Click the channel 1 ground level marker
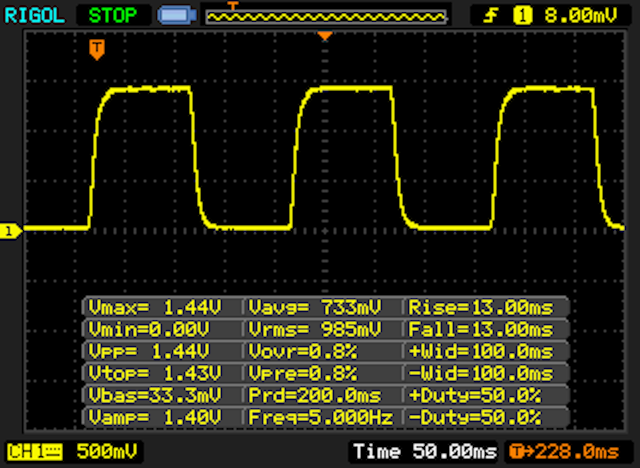This screenshot has height=468, width=640. (x=10, y=231)
